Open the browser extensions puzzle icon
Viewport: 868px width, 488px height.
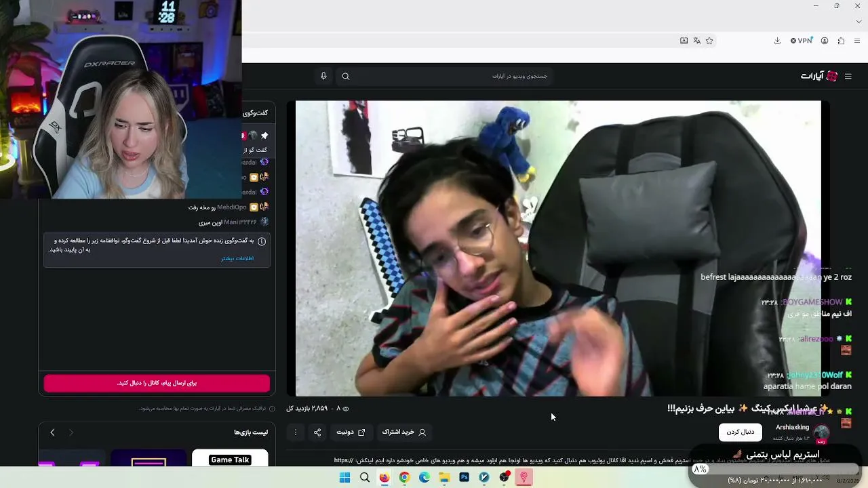coord(841,41)
